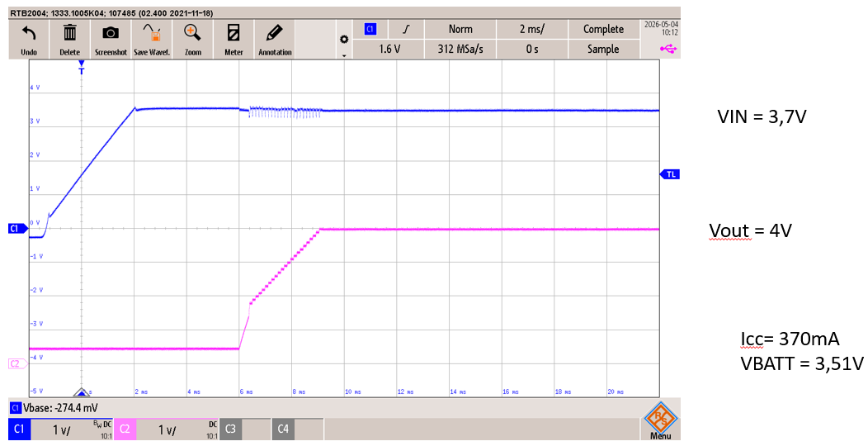The height and width of the screenshot is (446, 868).
Task: Change trigger slope rising edge
Action: coord(406,30)
